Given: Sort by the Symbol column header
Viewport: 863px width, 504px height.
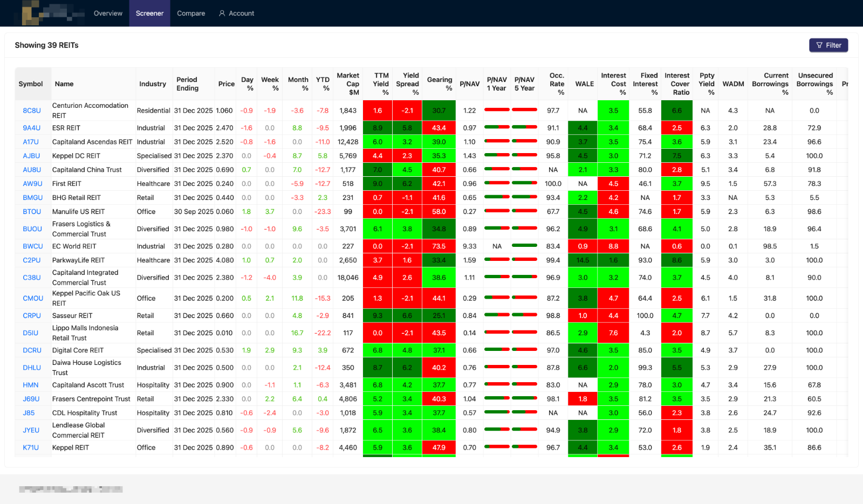Looking at the screenshot, I should [x=31, y=84].
